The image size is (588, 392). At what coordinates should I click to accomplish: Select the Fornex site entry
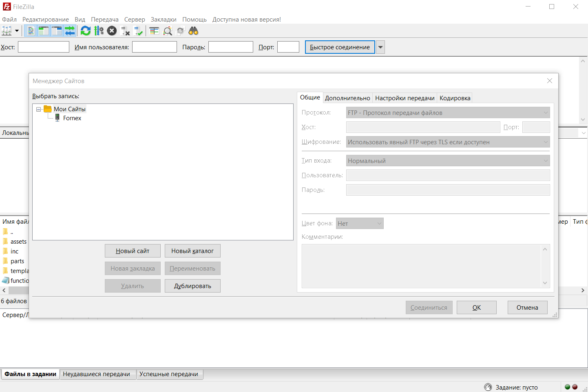pyautogui.click(x=72, y=118)
